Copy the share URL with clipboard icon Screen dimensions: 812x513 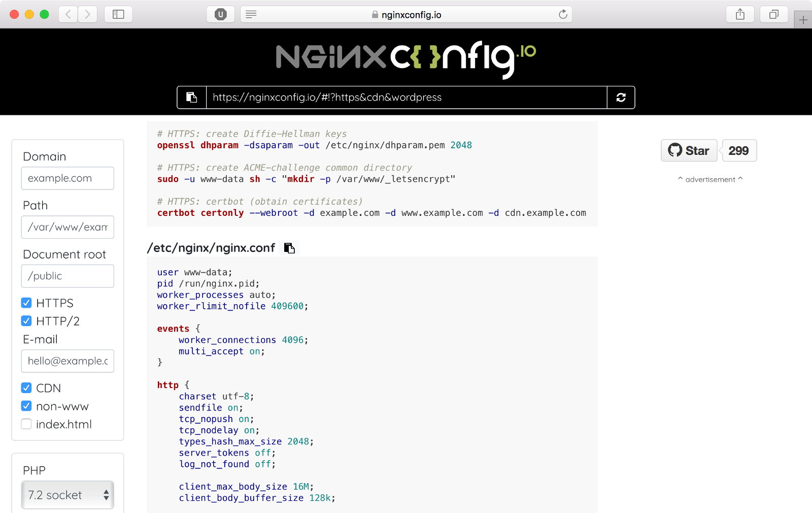coord(192,98)
